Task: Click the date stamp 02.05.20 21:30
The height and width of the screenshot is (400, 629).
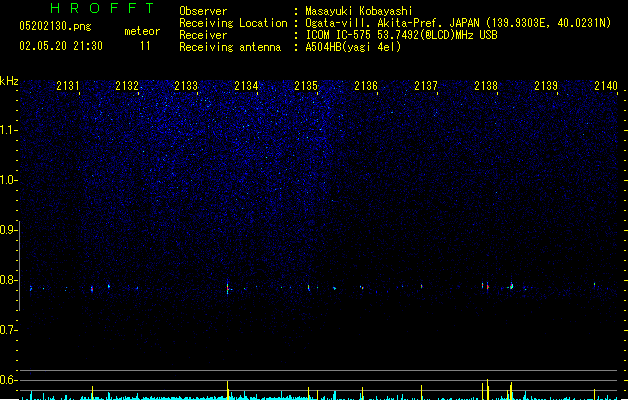Action: point(61,46)
